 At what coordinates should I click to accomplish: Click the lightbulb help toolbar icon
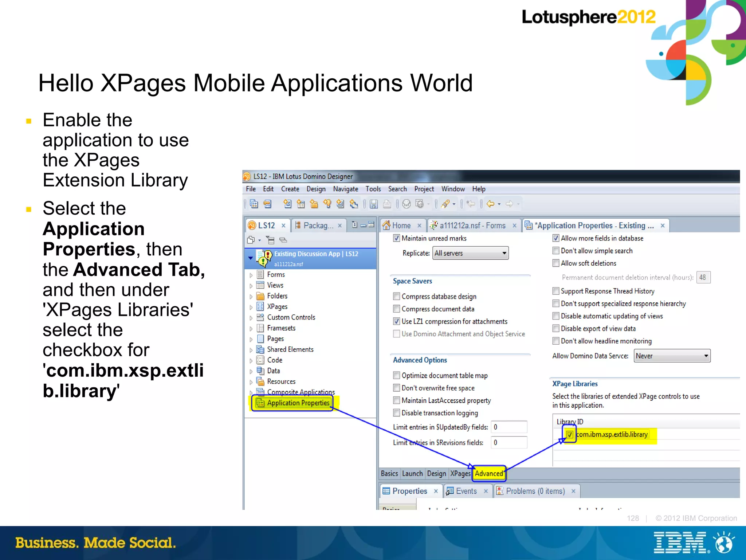pos(327,204)
